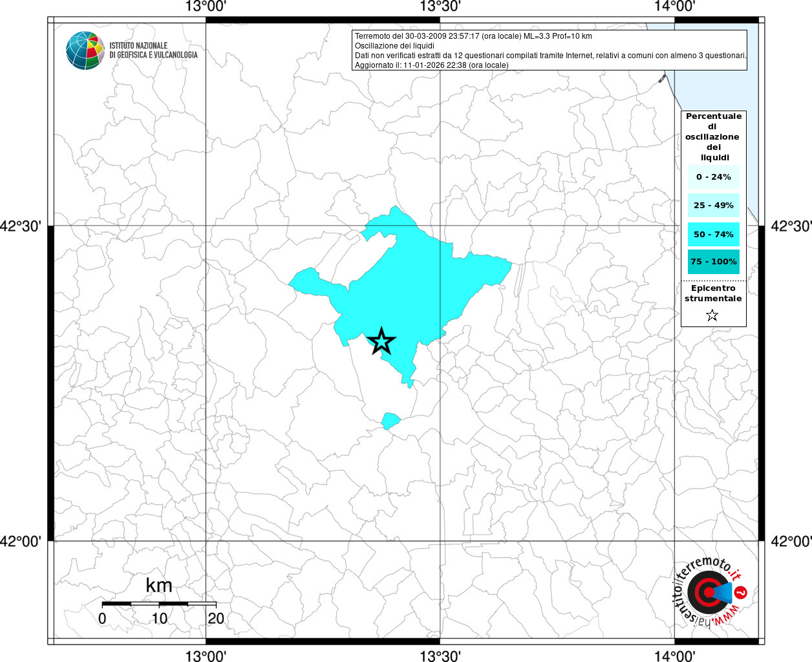Click the right 42°30' latitude label
This screenshot has width=812, height=662.
(x=791, y=226)
